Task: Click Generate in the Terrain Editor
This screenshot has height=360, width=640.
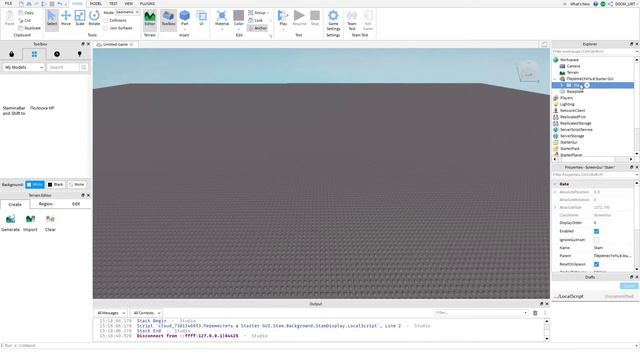Action: pos(10,223)
